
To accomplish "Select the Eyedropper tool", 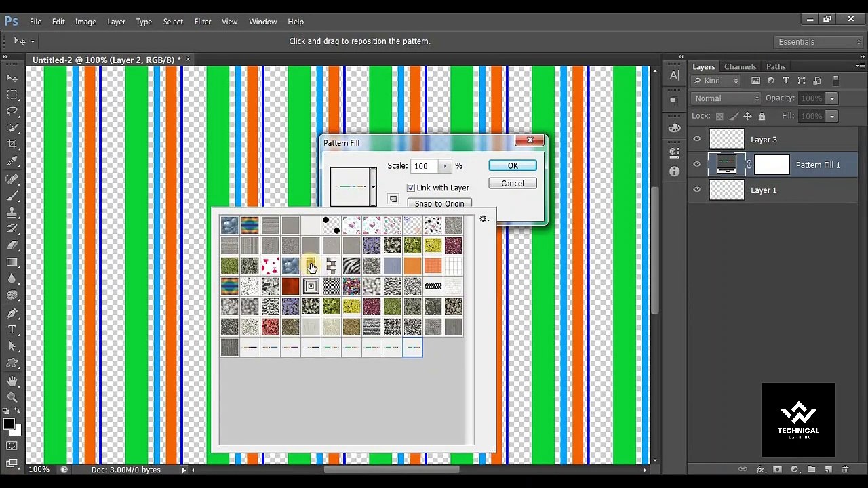I will pyautogui.click(x=12, y=161).
